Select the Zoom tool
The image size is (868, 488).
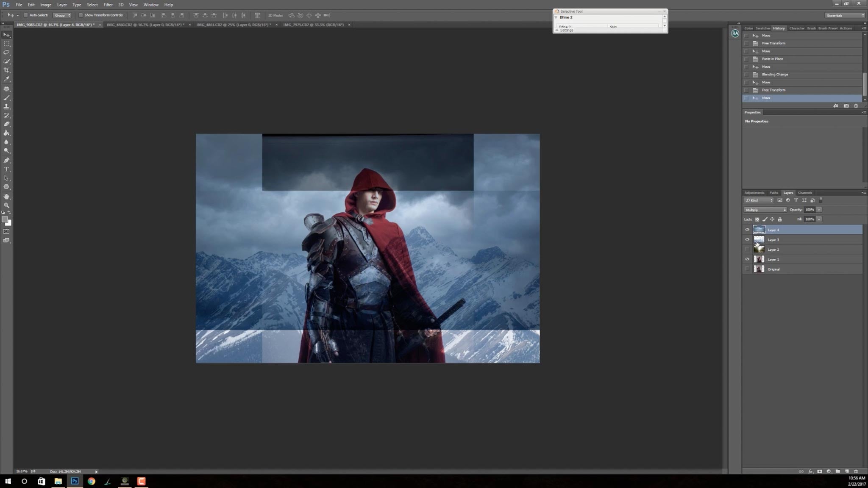point(7,205)
